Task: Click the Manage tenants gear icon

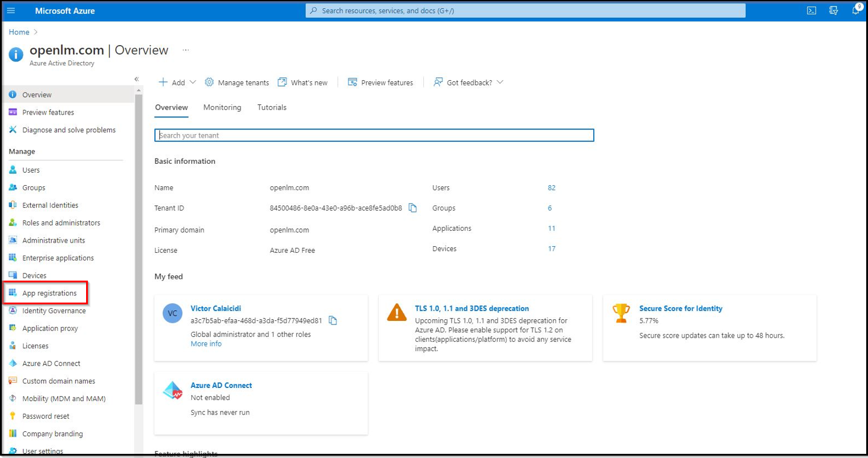Action: pos(209,82)
